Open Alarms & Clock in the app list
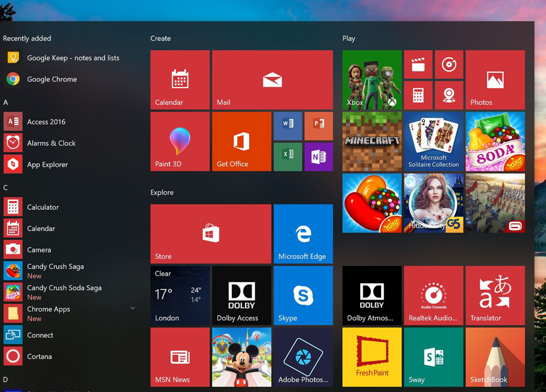The height and width of the screenshot is (392, 546). 51,143
